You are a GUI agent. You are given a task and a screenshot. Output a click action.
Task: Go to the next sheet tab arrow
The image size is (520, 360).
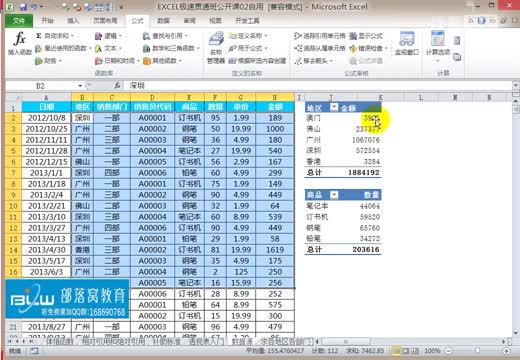[24, 341]
